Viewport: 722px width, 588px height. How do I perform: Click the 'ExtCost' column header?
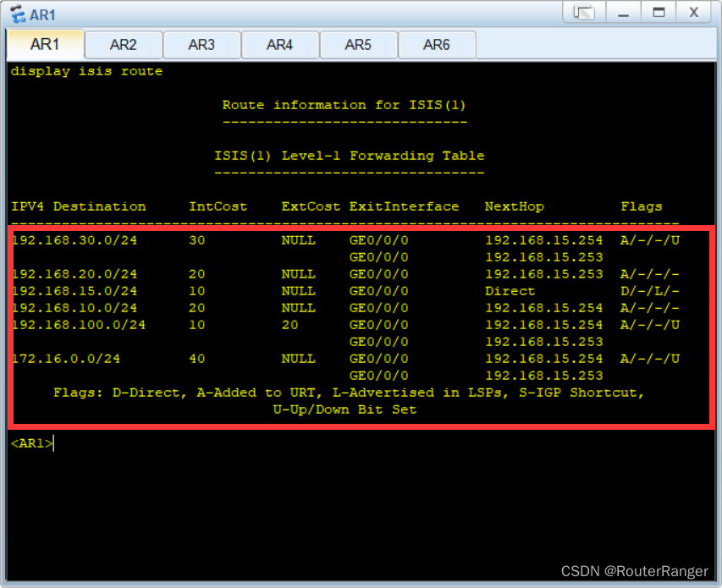coord(311,206)
